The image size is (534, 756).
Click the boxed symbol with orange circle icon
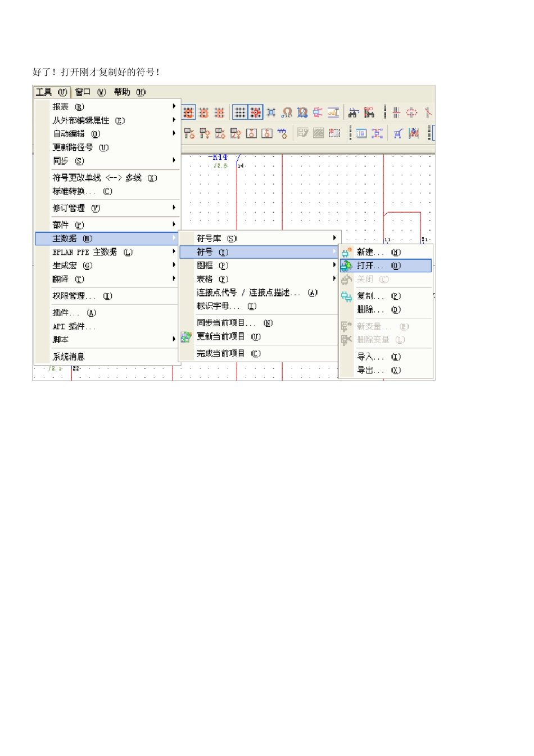[x=251, y=133]
